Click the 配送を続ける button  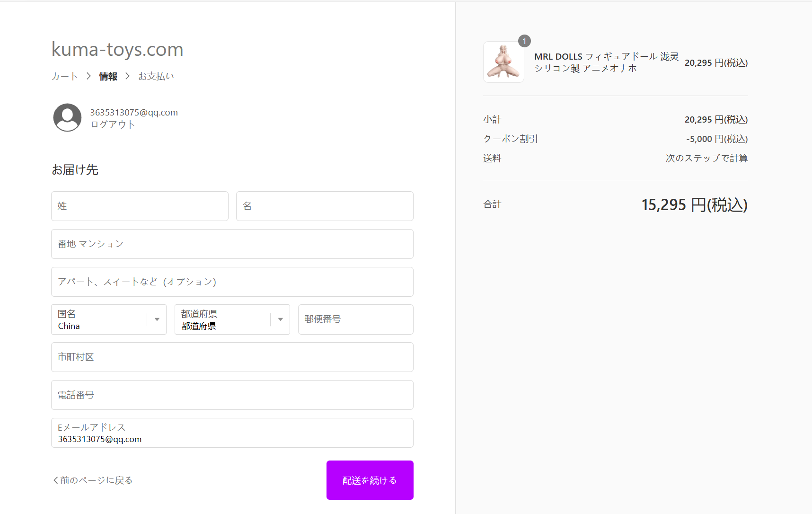pyautogui.click(x=370, y=480)
